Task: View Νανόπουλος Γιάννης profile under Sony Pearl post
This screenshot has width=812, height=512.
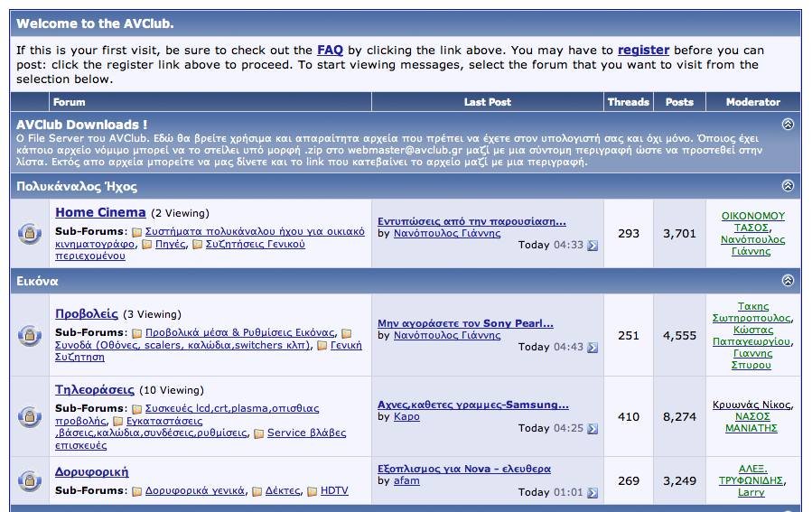Action: pos(447,336)
